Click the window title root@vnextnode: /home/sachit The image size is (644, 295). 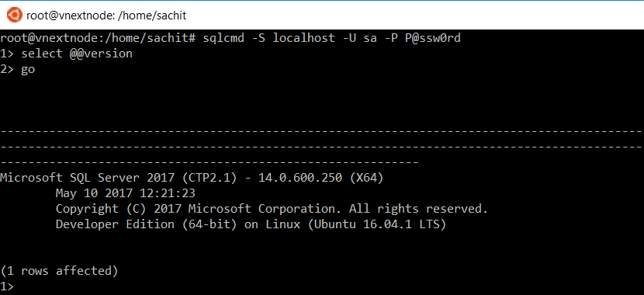coord(106,16)
